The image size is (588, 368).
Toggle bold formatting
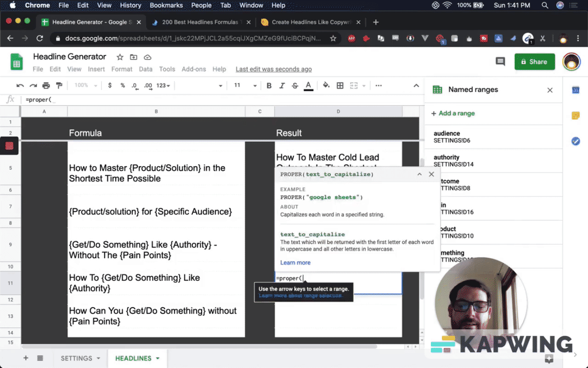tap(269, 86)
